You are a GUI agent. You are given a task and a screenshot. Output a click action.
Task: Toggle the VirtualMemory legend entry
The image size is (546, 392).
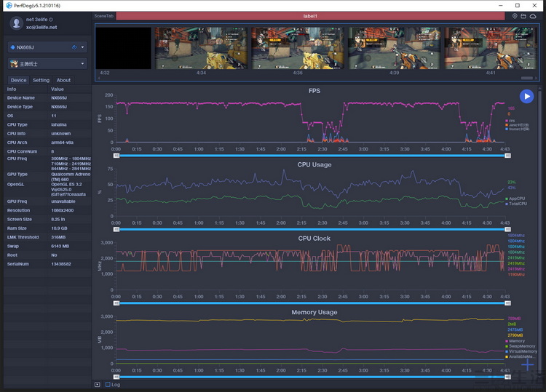click(x=521, y=351)
